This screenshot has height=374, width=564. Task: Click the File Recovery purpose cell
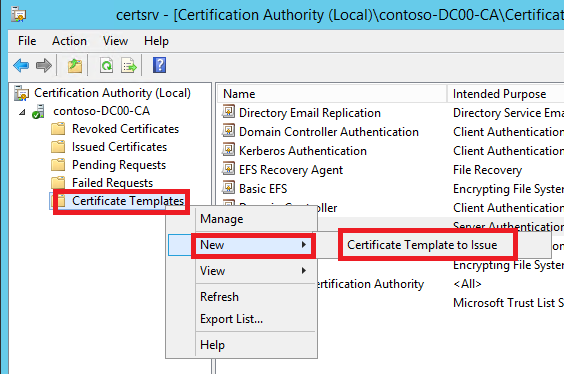pyautogui.click(x=487, y=170)
